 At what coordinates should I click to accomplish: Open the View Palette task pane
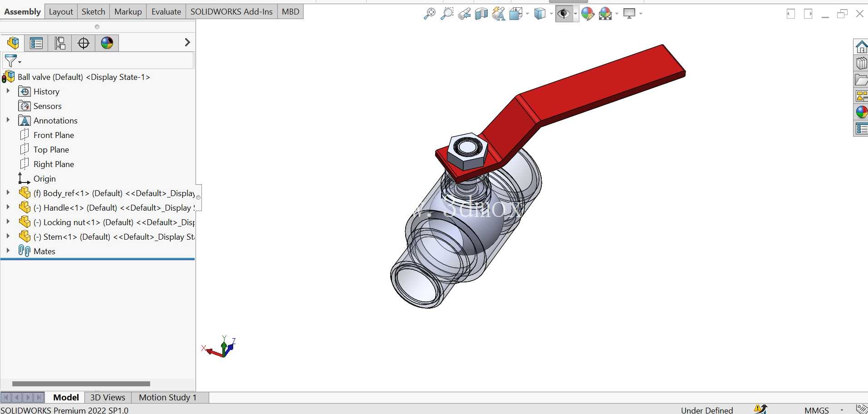click(x=861, y=96)
